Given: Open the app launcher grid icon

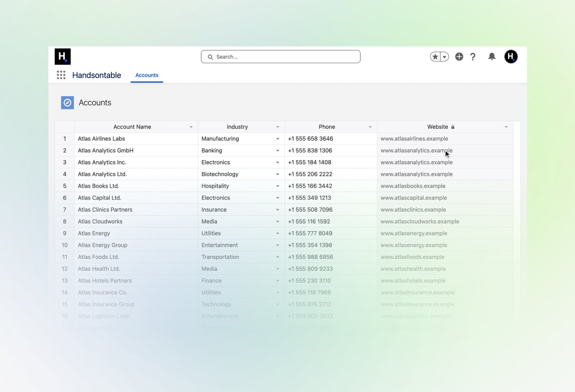Looking at the screenshot, I should point(61,75).
